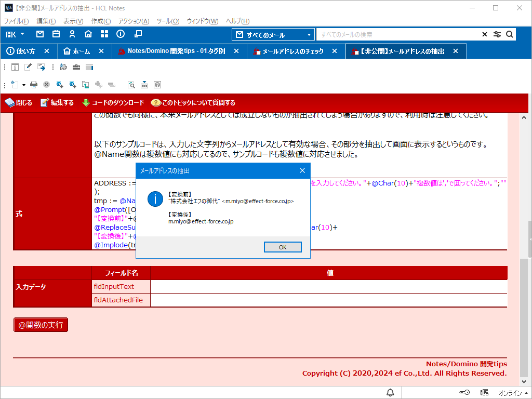Click the コードのダウンロード action
This screenshot has width=532, height=399.
113,102
